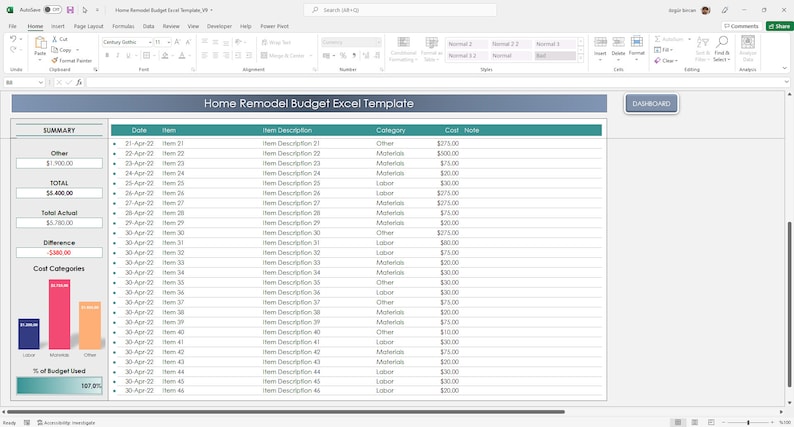This screenshot has width=794, height=427.
Task: Click the Copy icon
Action: pos(55,50)
